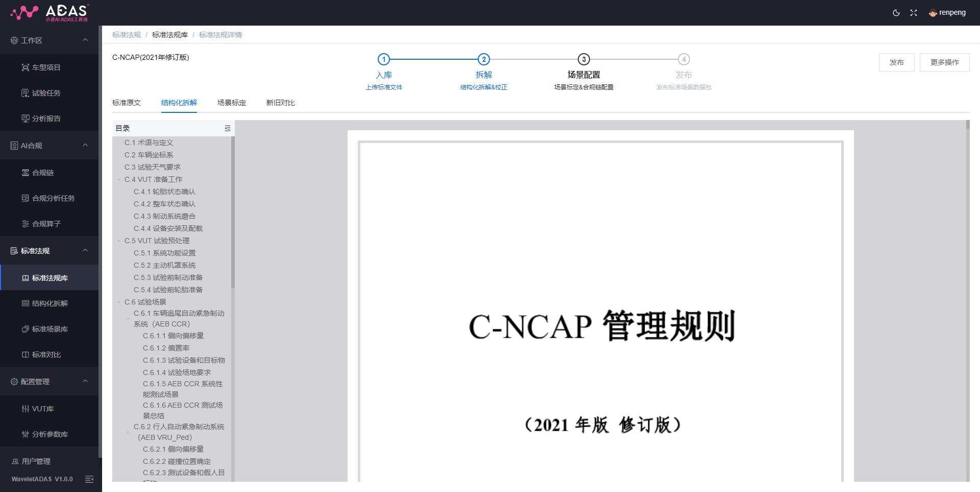Screen dimensions: 980x492
Task: Select C.6.2.2 碰撞位置确定
Action: (177, 461)
